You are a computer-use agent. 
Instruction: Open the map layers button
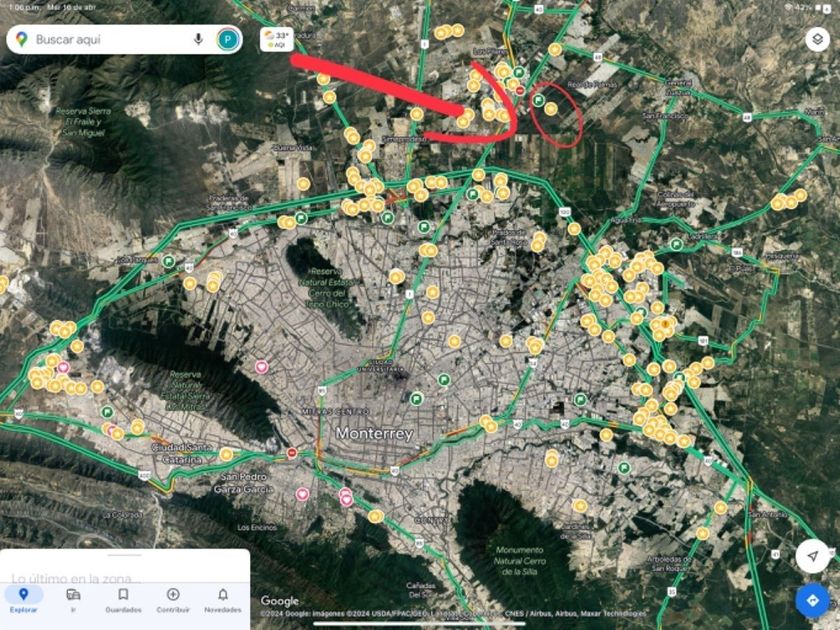tap(817, 39)
